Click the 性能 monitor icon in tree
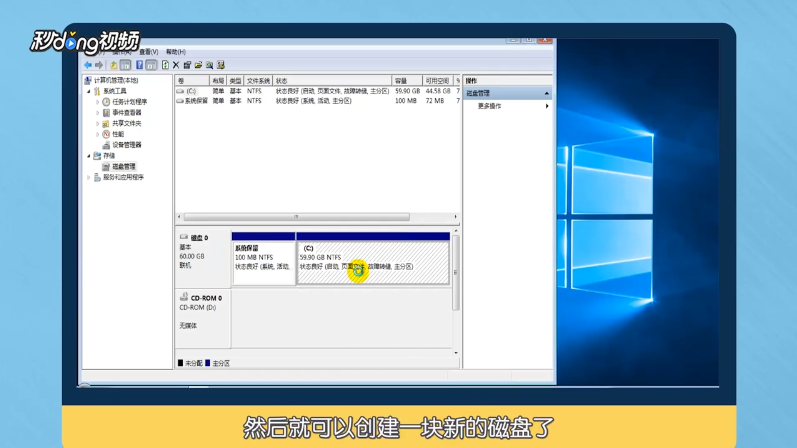The width and height of the screenshot is (797, 448). [x=106, y=134]
